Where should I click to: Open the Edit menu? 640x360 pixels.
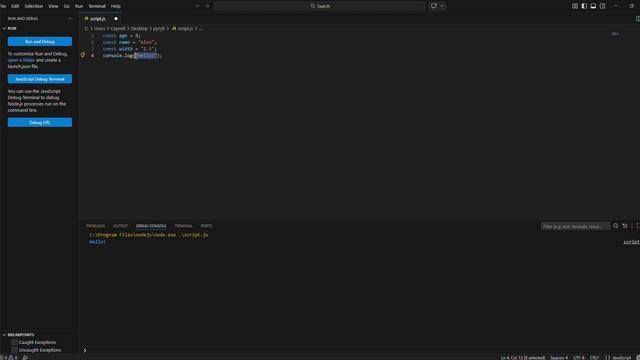(15, 6)
